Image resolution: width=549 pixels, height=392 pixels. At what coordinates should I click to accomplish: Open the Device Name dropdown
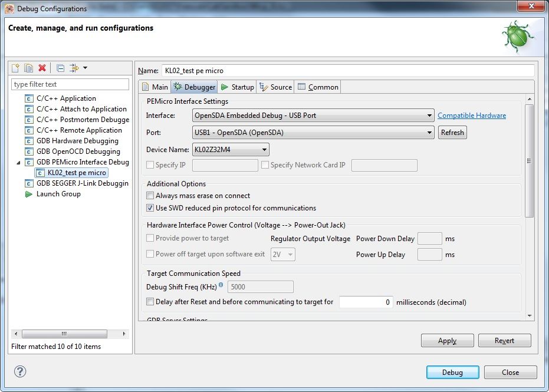click(231, 150)
